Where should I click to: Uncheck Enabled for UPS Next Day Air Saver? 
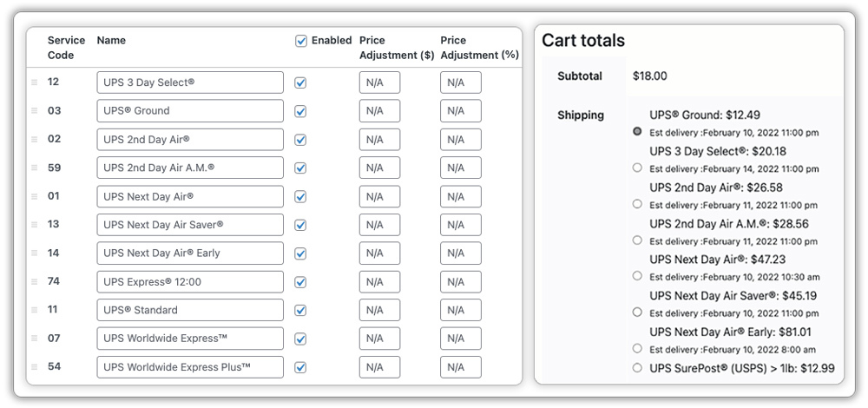click(x=300, y=225)
